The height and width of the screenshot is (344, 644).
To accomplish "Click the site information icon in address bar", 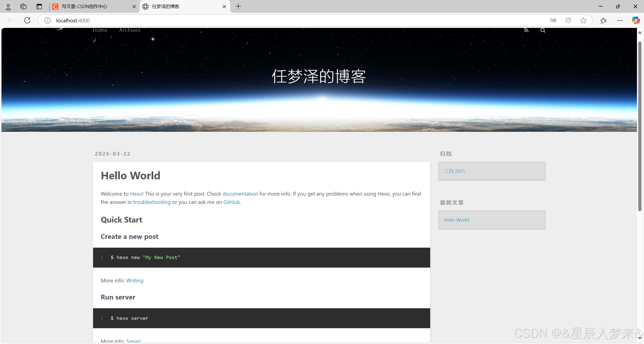I will click(47, 20).
